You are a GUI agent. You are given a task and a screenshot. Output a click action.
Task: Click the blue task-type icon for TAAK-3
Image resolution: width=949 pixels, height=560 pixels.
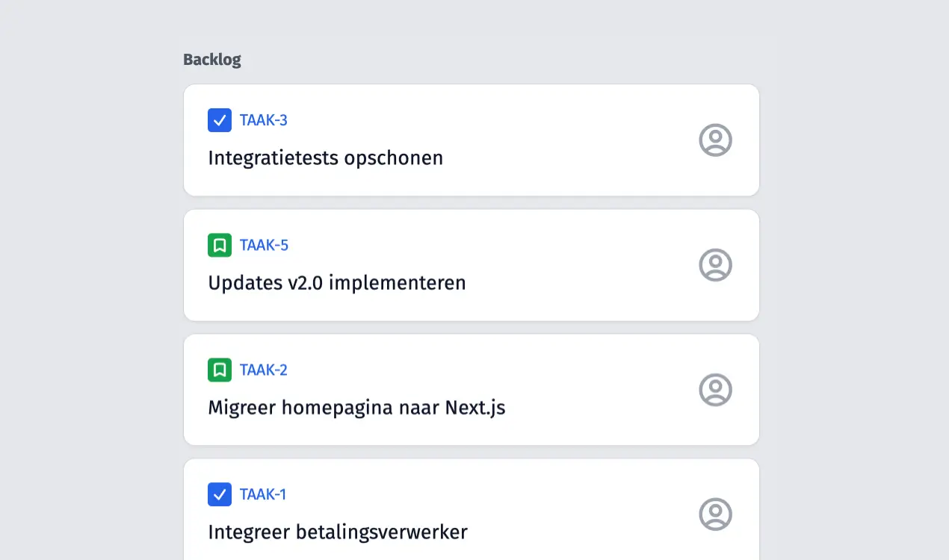[x=220, y=120]
